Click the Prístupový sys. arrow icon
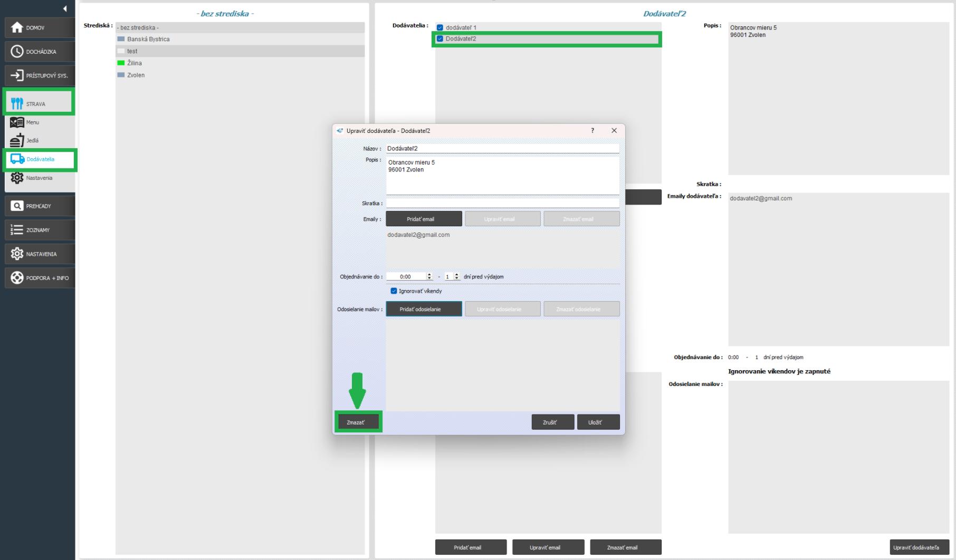The height and width of the screenshot is (560, 956). tap(17, 75)
